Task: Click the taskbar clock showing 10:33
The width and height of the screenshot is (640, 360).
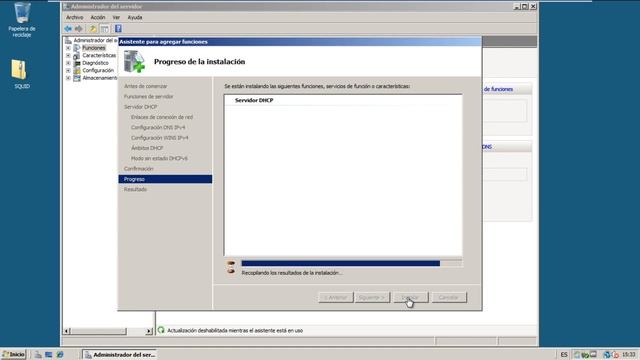Action: click(x=629, y=355)
